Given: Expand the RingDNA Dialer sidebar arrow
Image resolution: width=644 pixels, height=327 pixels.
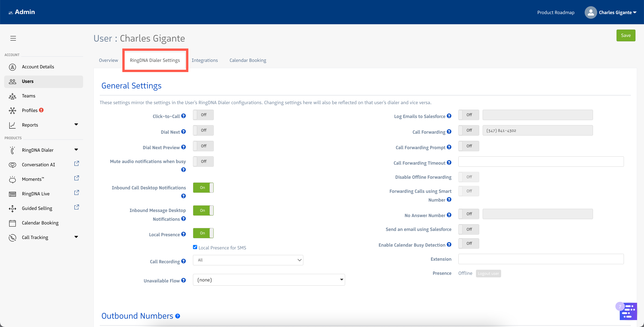Looking at the screenshot, I should pyautogui.click(x=76, y=150).
